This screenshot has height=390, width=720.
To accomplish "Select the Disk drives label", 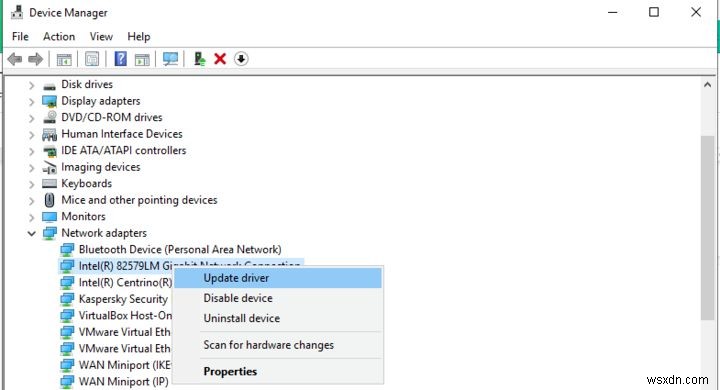I will [87, 85].
